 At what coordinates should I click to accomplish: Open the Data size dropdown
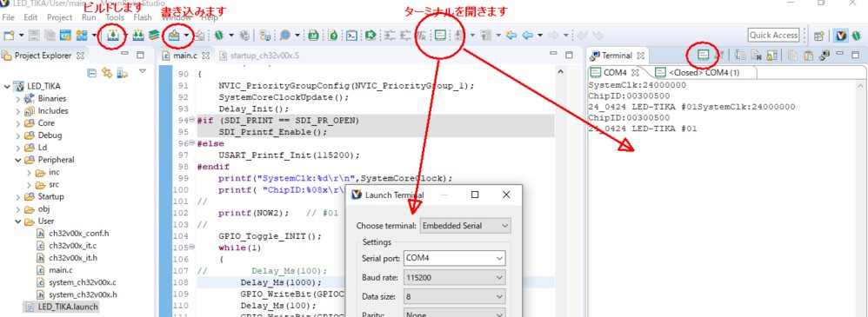454,296
